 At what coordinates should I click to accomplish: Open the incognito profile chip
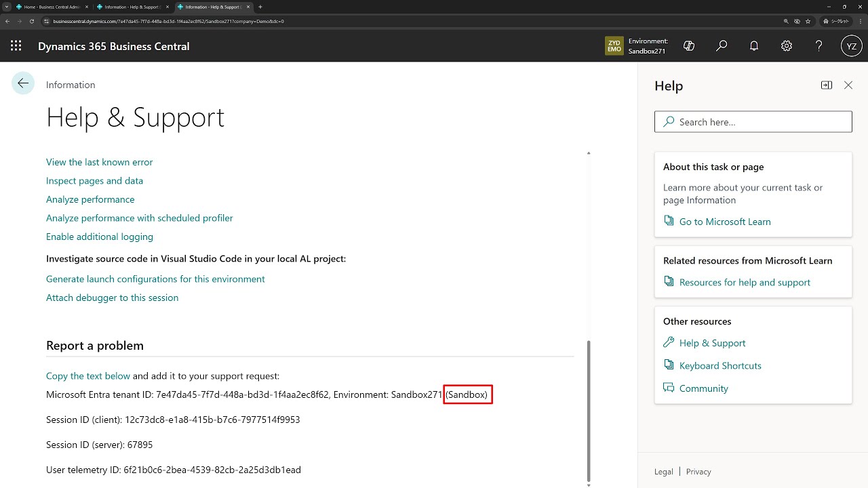click(x=836, y=21)
